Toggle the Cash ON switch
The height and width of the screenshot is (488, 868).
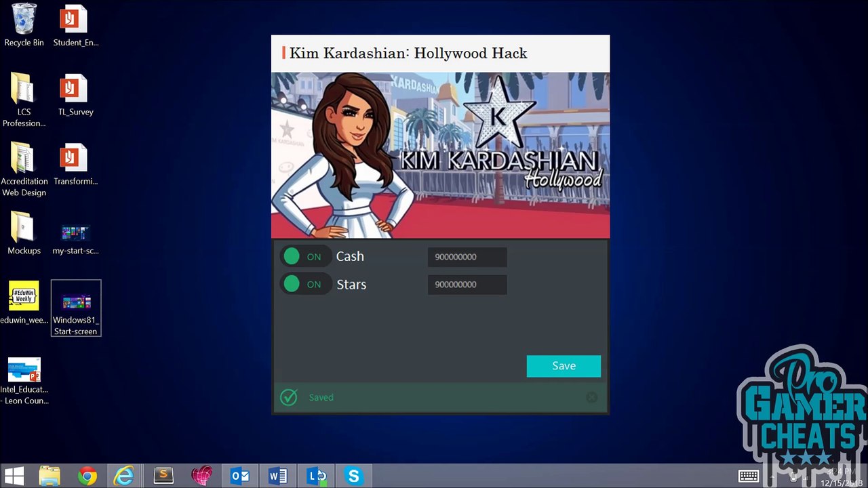pyautogui.click(x=305, y=257)
